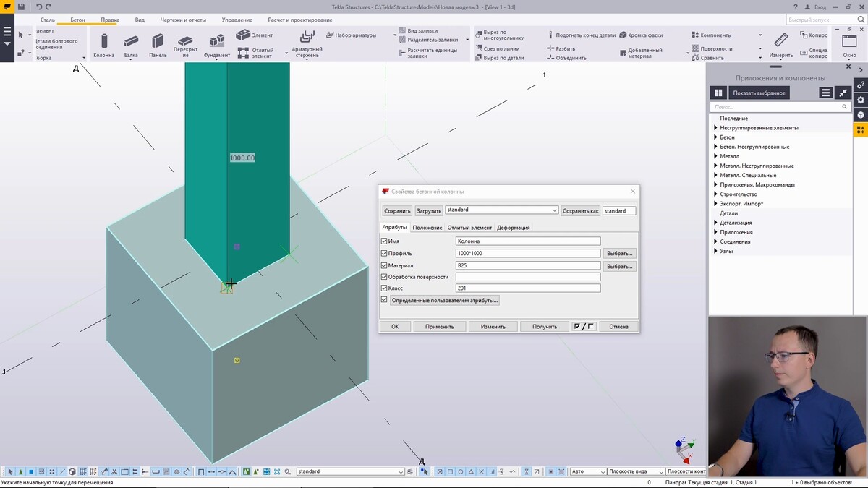This screenshot has width=868, height=488.
Task: Toggle all checkboxes on/off button
Action: click(584, 326)
